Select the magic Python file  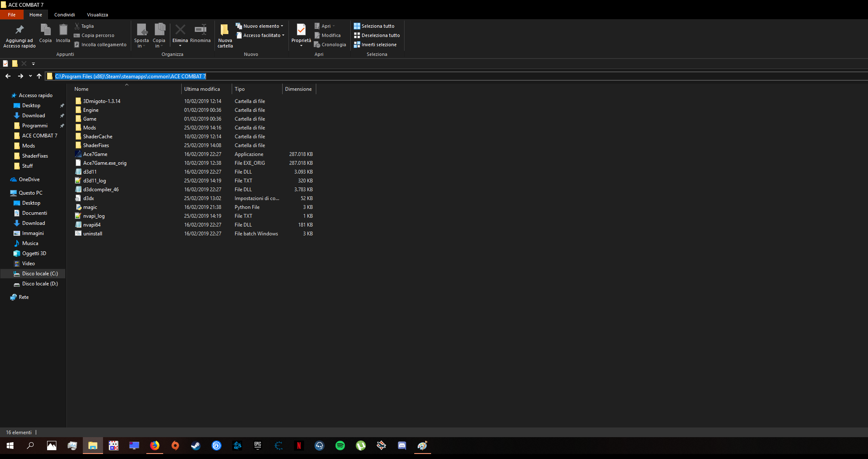coord(90,207)
